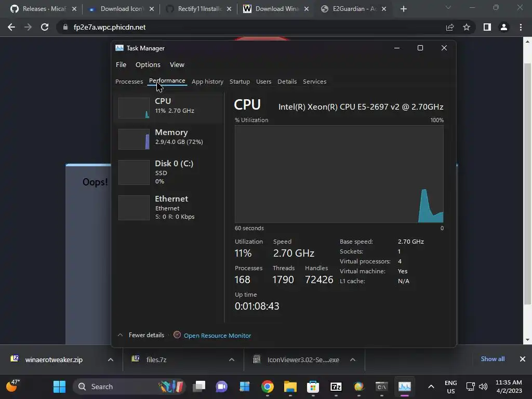This screenshot has height=399, width=532.
Task: Switch to the App history tab
Action: click(x=207, y=82)
